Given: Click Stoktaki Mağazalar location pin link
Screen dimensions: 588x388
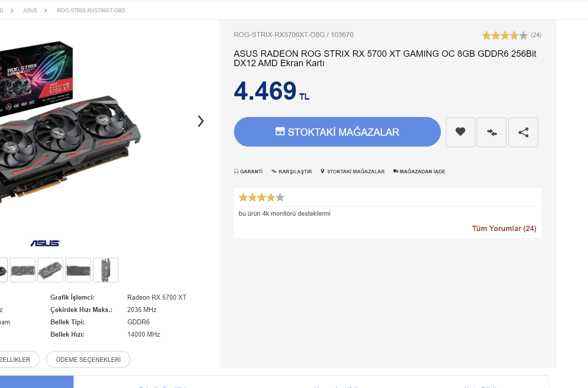Looking at the screenshot, I should 353,171.
